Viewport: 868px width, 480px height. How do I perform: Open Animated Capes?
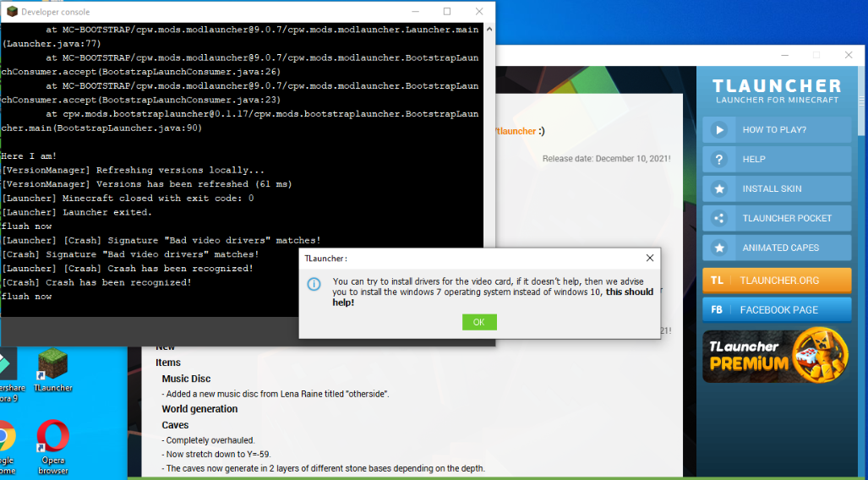click(777, 248)
